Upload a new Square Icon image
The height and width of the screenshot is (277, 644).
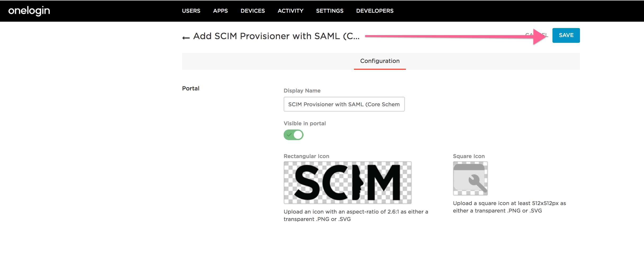click(x=470, y=178)
